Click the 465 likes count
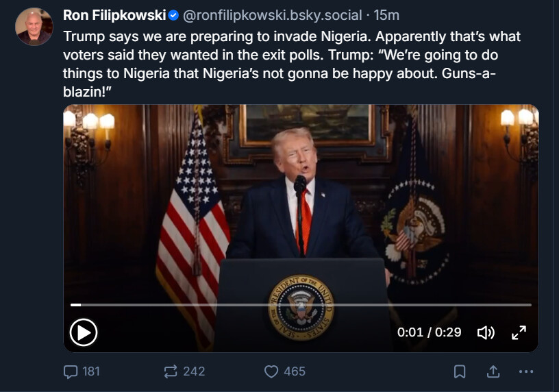 click(295, 371)
